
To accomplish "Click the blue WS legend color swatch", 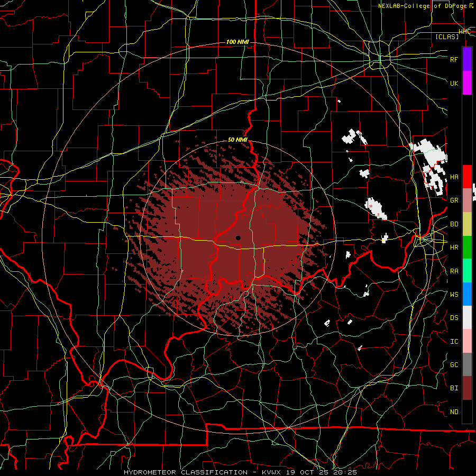I will point(467,294).
